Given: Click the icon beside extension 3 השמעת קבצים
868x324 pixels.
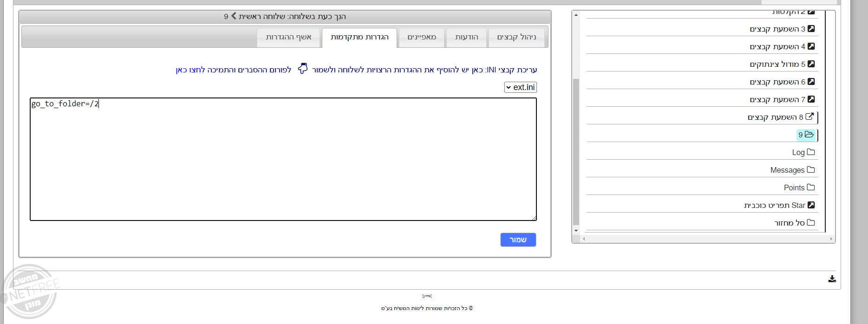Looking at the screenshot, I should click(811, 29).
